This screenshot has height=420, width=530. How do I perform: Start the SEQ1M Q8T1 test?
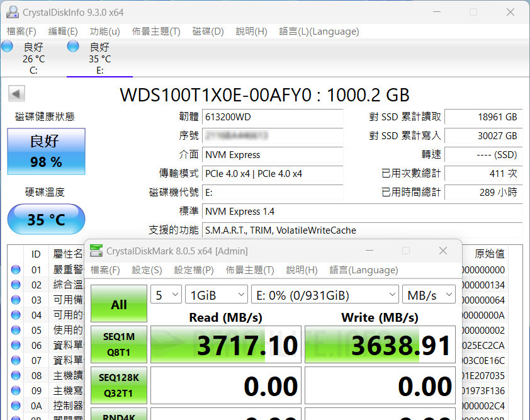tap(119, 344)
